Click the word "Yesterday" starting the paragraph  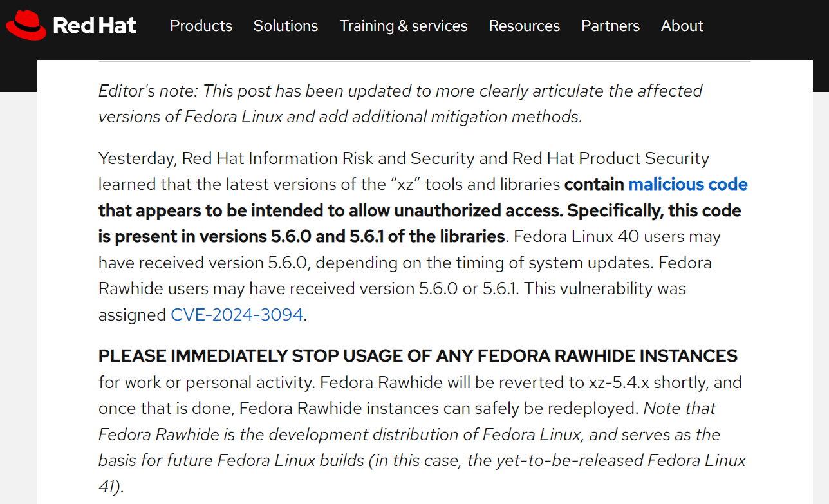138,159
